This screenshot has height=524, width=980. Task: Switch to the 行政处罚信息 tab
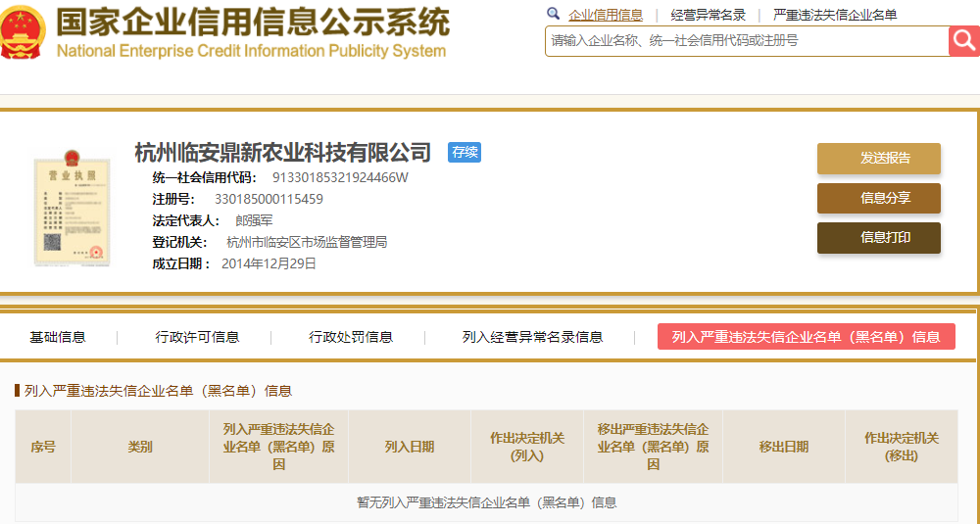tap(351, 337)
